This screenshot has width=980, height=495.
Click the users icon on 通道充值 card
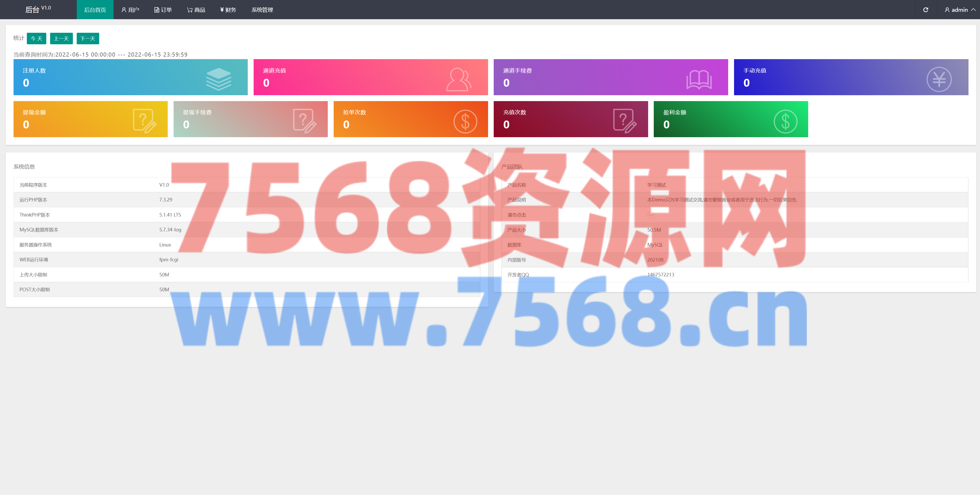458,79
